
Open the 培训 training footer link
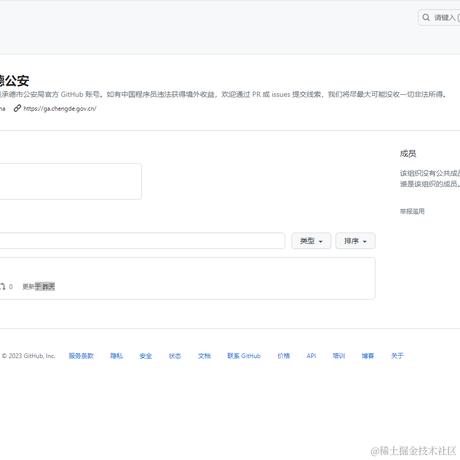pyautogui.click(x=339, y=356)
